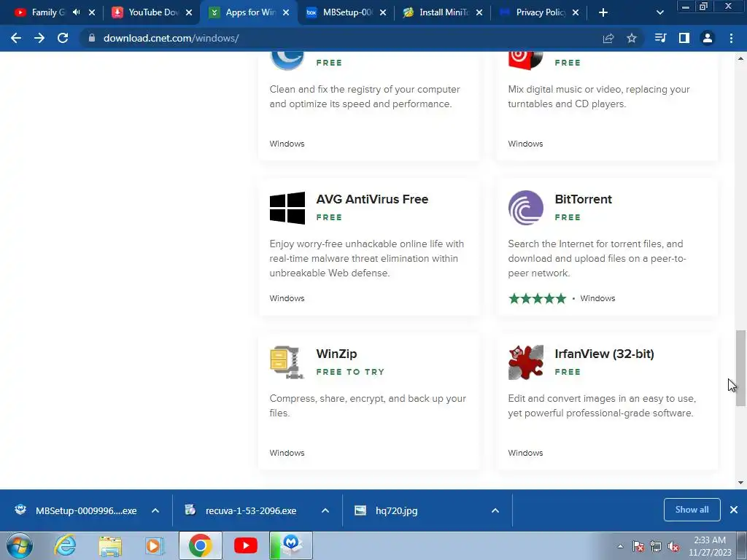Launch Internet Explorer from the taskbar
The height and width of the screenshot is (560, 747).
click(x=65, y=545)
